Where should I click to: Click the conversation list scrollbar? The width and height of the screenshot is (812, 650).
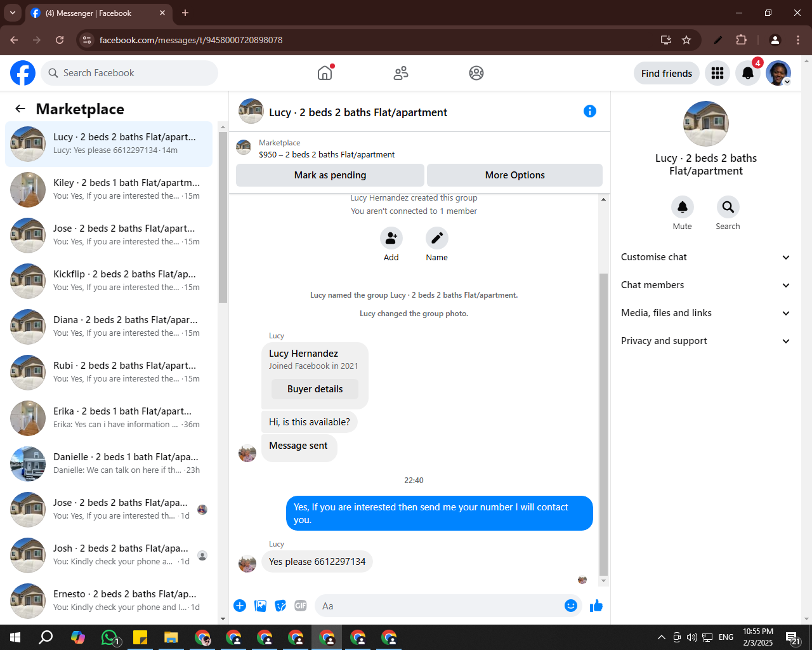[223, 216]
